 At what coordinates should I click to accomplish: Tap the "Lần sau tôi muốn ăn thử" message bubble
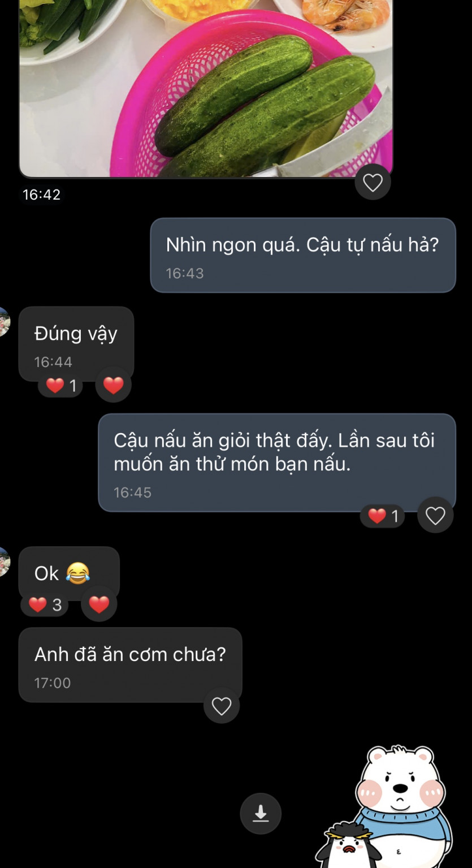click(276, 462)
